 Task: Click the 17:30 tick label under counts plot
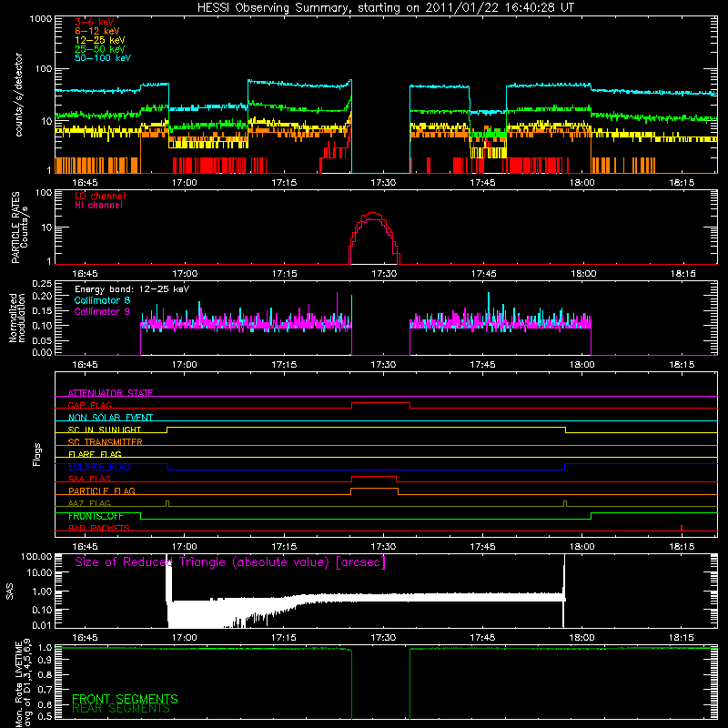(x=383, y=183)
